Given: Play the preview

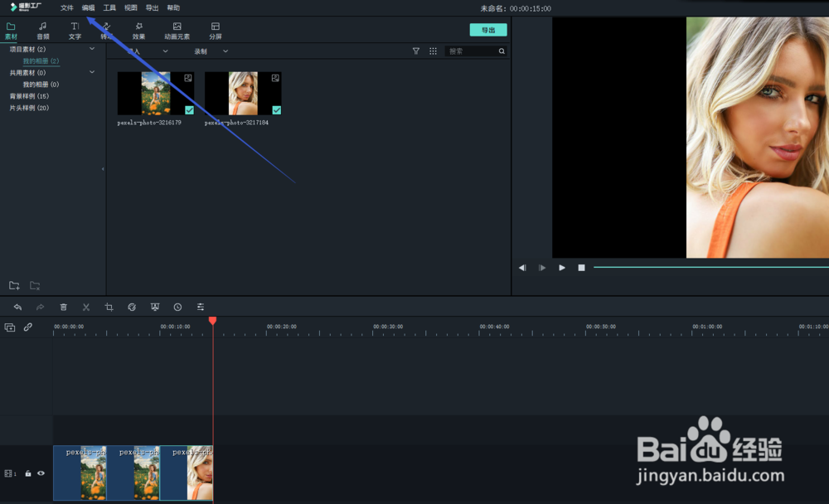Looking at the screenshot, I should (562, 268).
